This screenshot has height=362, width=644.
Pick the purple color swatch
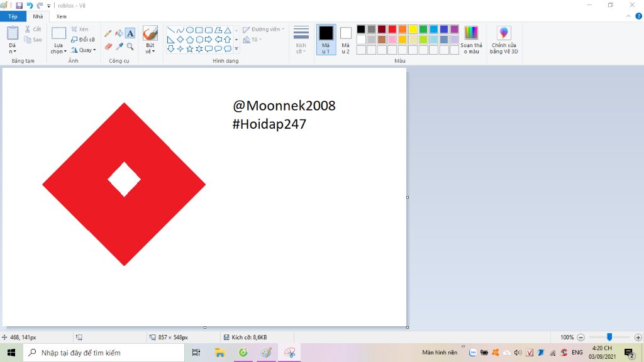[454, 29]
